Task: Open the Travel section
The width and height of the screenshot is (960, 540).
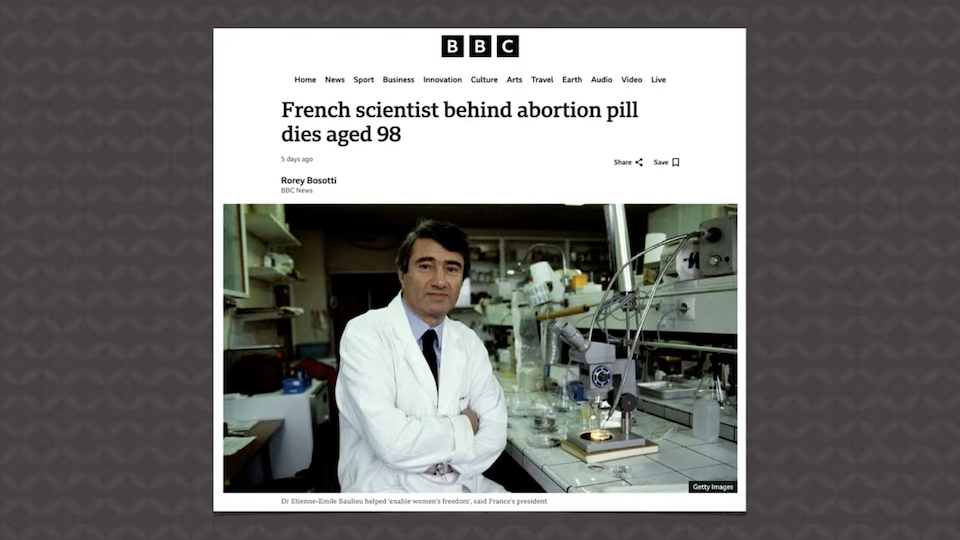Action: click(542, 80)
